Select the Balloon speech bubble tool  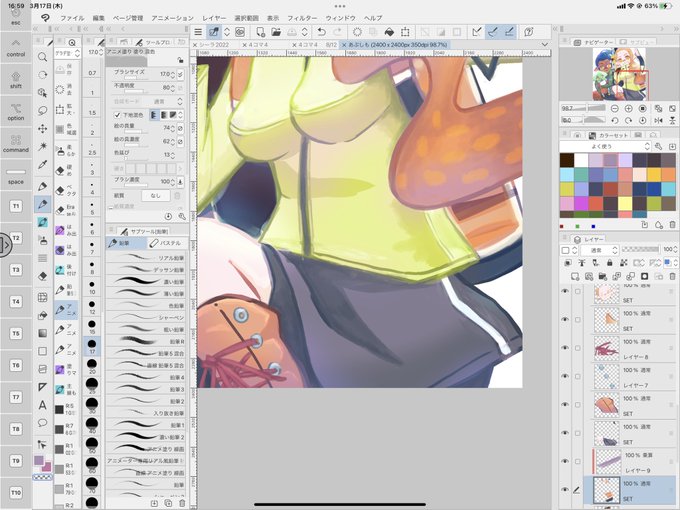(x=42, y=423)
